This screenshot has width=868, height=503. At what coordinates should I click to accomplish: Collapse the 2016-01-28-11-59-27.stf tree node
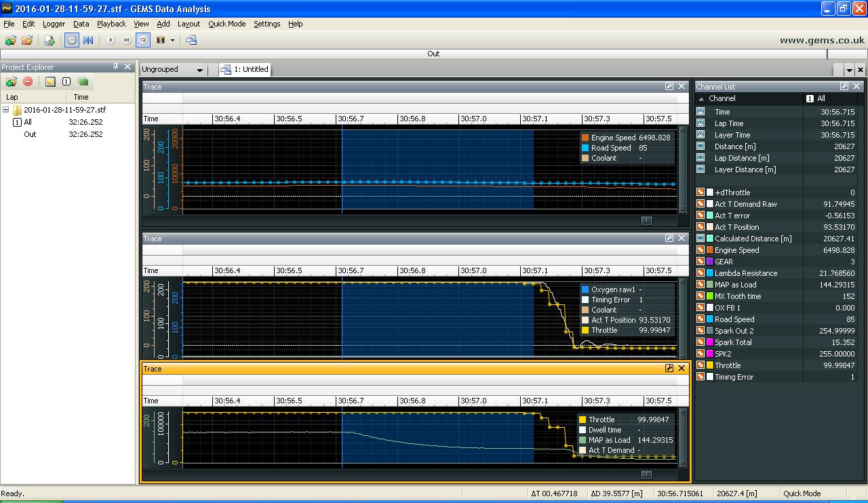tap(5, 110)
